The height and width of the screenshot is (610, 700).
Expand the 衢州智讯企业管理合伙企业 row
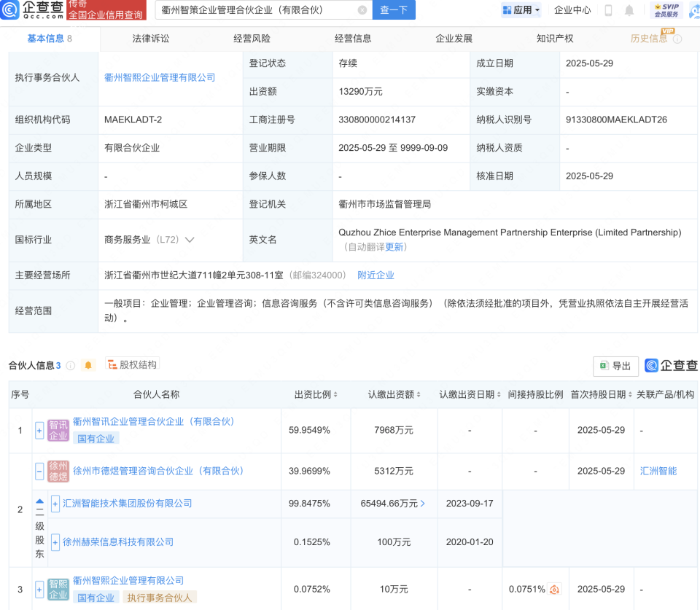pos(39,431)
